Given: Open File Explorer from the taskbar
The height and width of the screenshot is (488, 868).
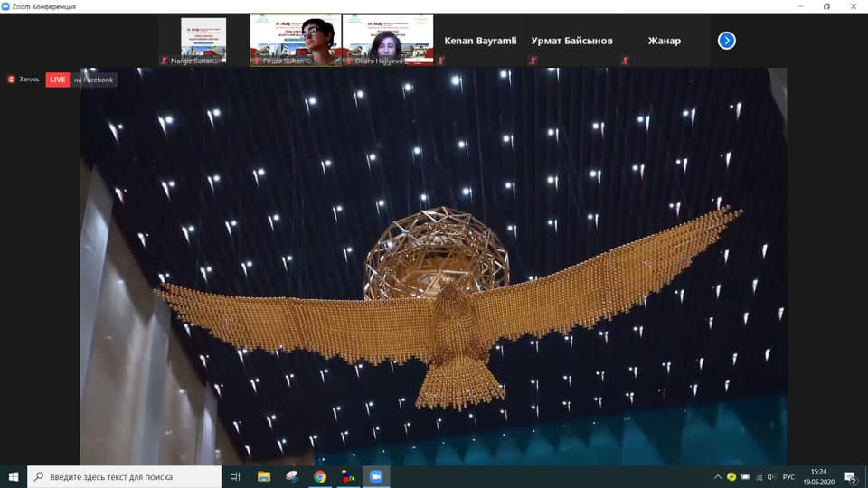Looking at the screenshot, I should (x=264, y=476).
